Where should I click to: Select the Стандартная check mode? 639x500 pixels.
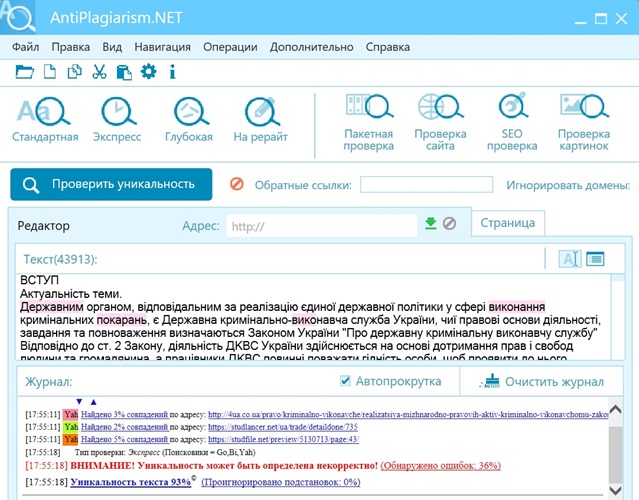tap(45, 119)
